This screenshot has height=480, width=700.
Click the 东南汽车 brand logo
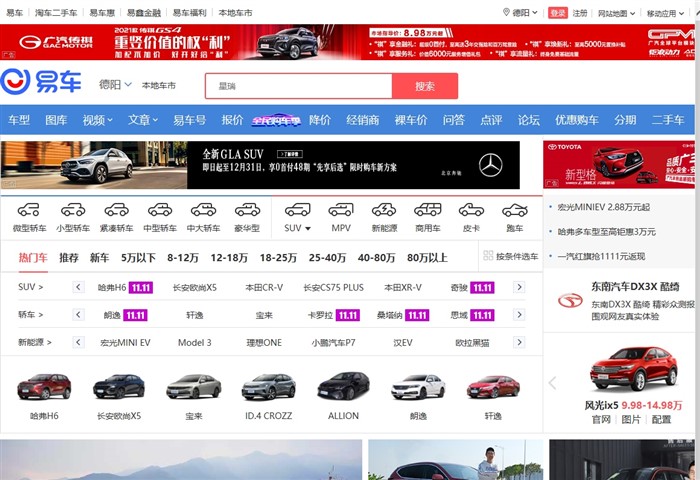pyautogui.click(x=570, y=301)
